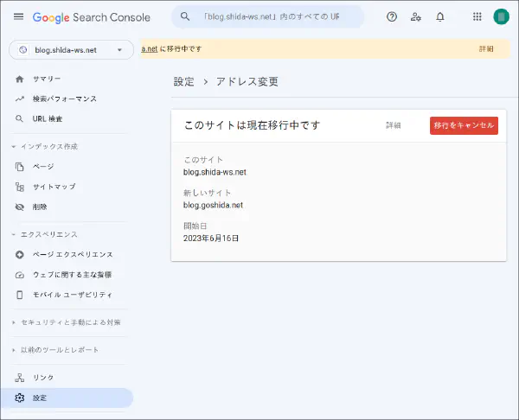This screenshot has height=420, width=519.
Task: Click the links network icon beside リンク
Action: pos(20,378)
